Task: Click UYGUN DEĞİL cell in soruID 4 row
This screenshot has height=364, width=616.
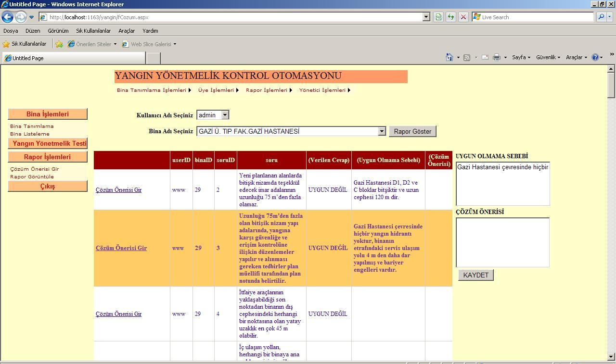Action: click(328, 314)
